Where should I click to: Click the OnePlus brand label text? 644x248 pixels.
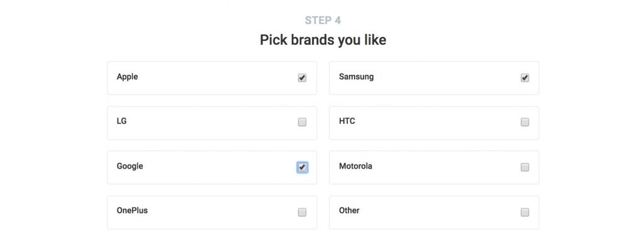tap(132, 211)
